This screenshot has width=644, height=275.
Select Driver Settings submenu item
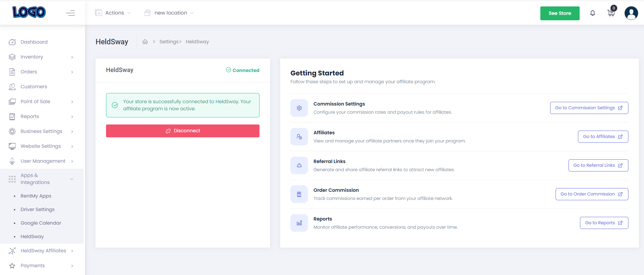[x=38, y=209]
